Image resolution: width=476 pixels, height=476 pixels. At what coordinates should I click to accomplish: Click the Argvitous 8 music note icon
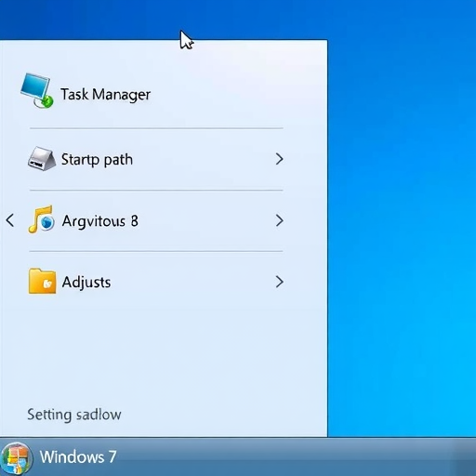point(42,219)
